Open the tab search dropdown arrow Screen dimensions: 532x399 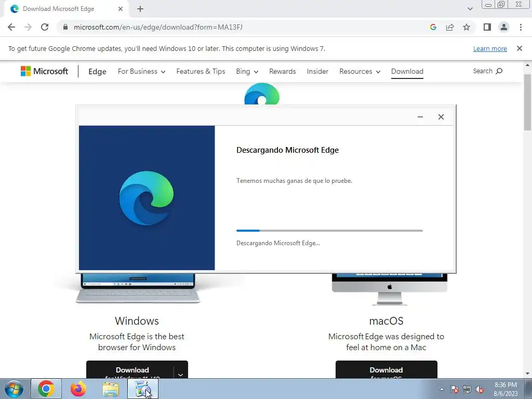click(x=470, y=9)
